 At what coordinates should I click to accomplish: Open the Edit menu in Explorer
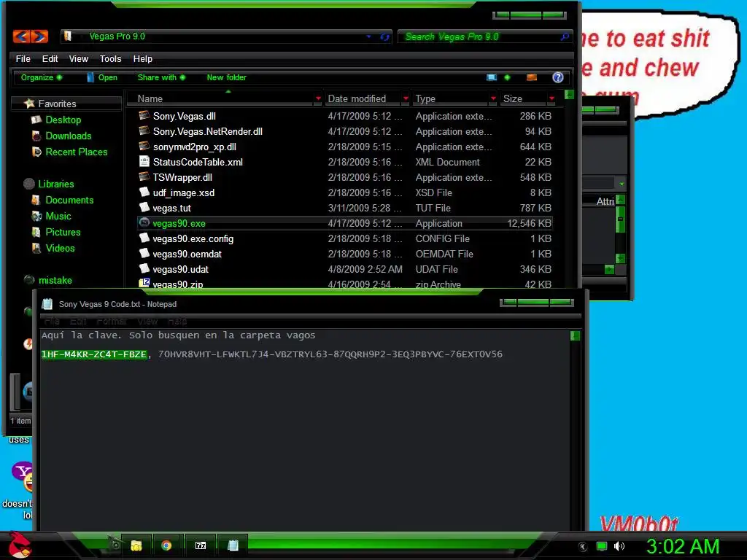50,58
